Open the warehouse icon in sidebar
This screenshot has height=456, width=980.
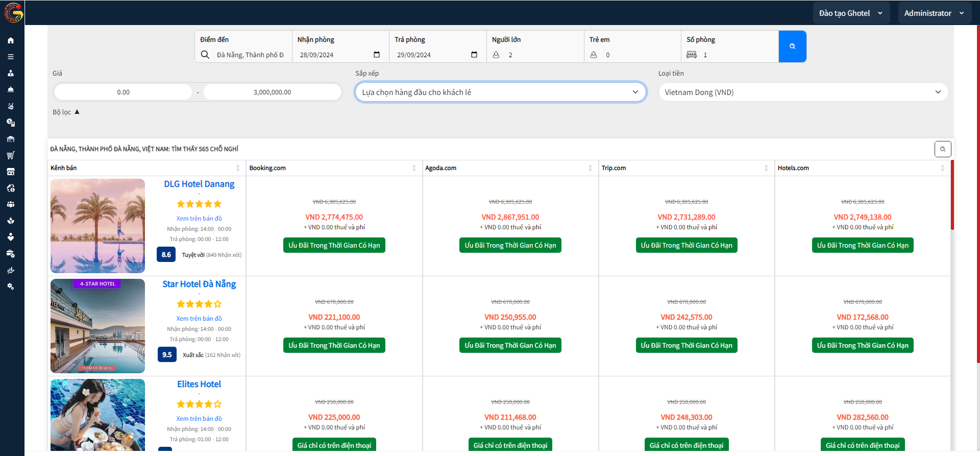point(11,139)
